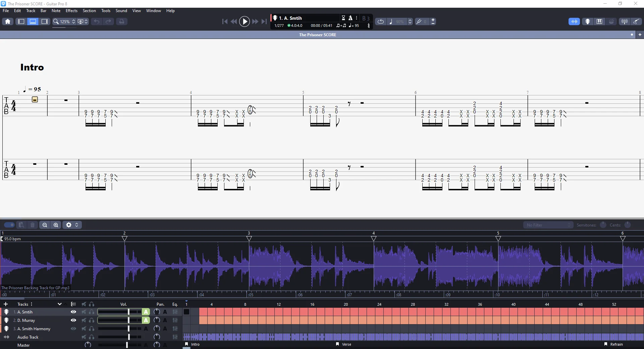Click the transpose plus/minus button
Viewport: 644px width, 349px height.
(433, 21)
